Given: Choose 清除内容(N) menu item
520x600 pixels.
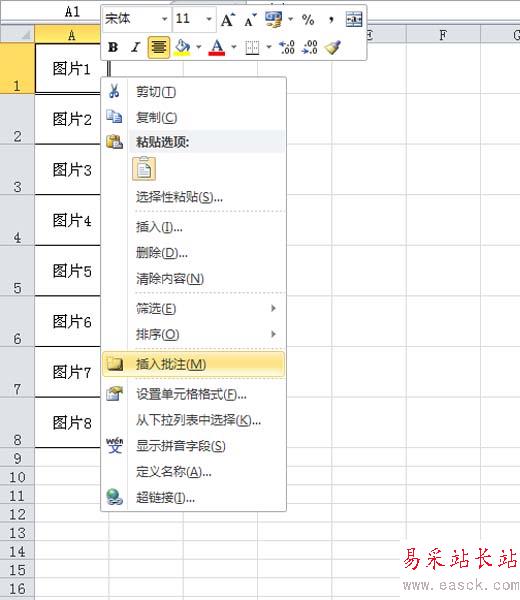Looking at the screenshot, I should [x=194, y=279].
